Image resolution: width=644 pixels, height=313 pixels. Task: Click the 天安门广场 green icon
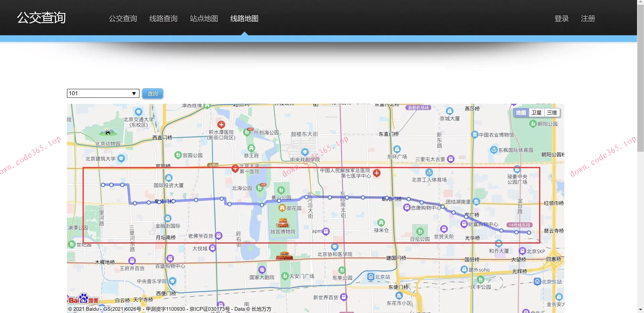(x=285, y=276)
